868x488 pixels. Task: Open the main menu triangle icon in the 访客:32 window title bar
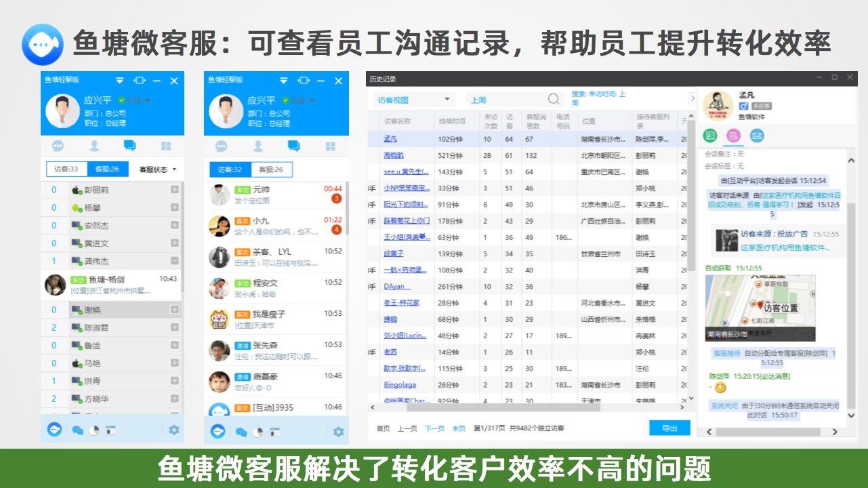tap(283, 80)
